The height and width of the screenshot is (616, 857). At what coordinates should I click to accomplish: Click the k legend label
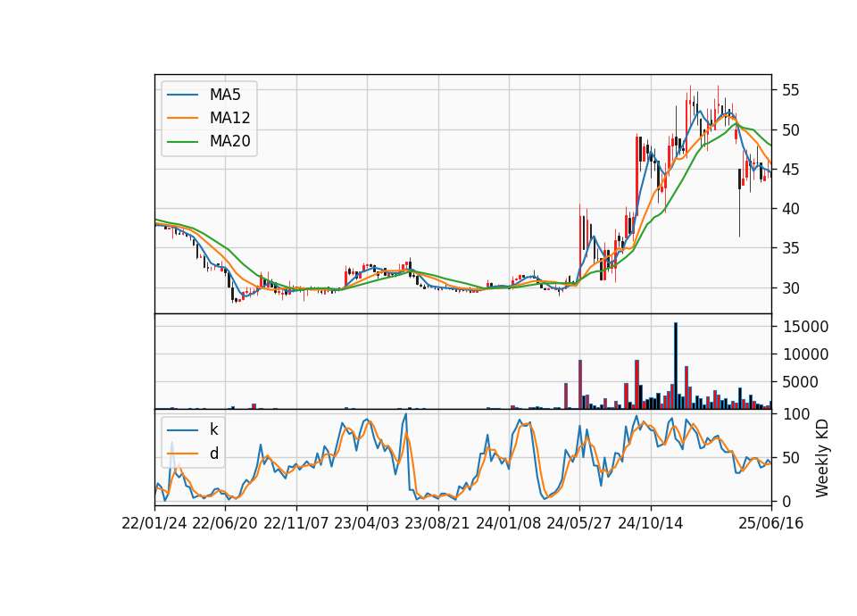(213, 429)
